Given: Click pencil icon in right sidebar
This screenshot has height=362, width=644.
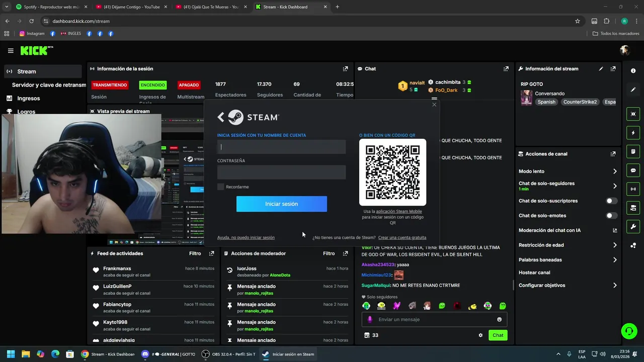Looking at the screenshot, I should 633,89.
